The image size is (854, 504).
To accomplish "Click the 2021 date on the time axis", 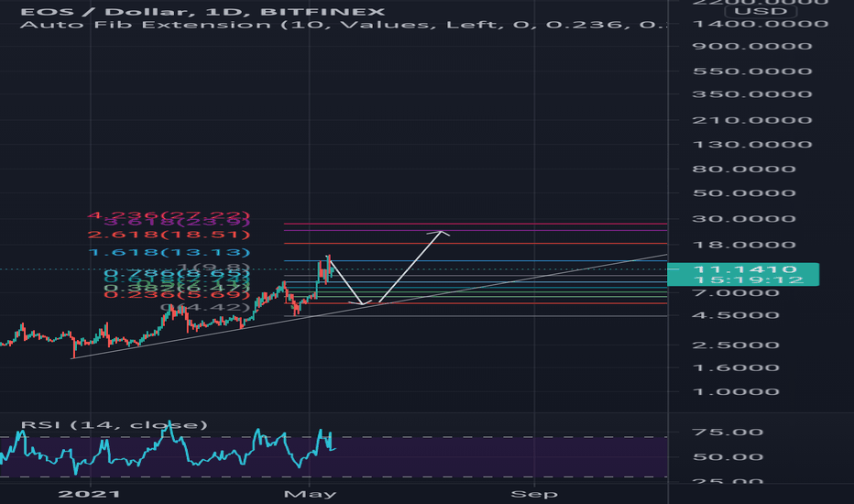I will pyautogui.click(x=89, y=494).
